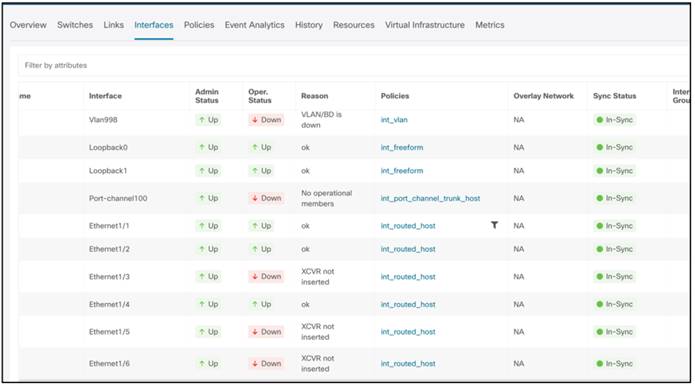The width and height of the screenshot is (695, 387).
Task: Click the In-Sync badge for Ethernet1/6
Action: point(614,364)
